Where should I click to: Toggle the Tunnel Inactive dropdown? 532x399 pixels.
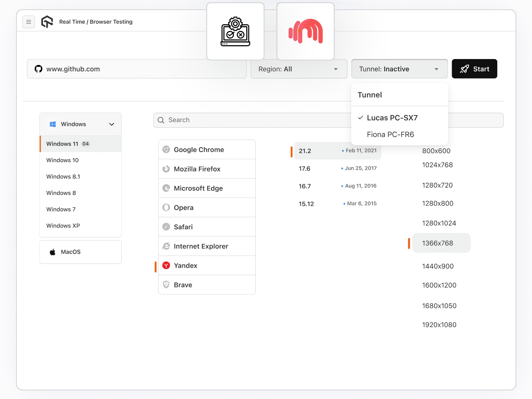coord(399,69)
